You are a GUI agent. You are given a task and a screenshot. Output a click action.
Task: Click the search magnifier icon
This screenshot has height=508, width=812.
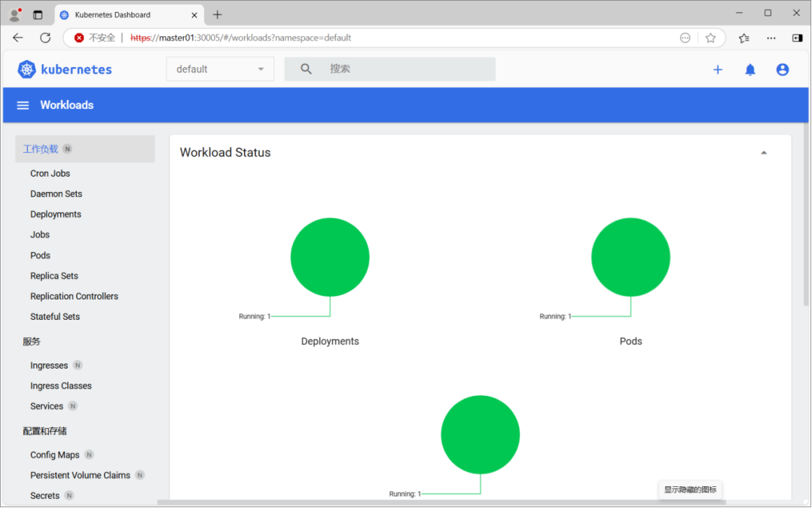306,68
